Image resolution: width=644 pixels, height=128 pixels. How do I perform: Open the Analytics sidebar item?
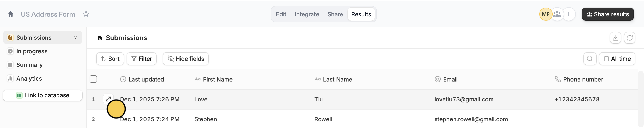(29, 79)
